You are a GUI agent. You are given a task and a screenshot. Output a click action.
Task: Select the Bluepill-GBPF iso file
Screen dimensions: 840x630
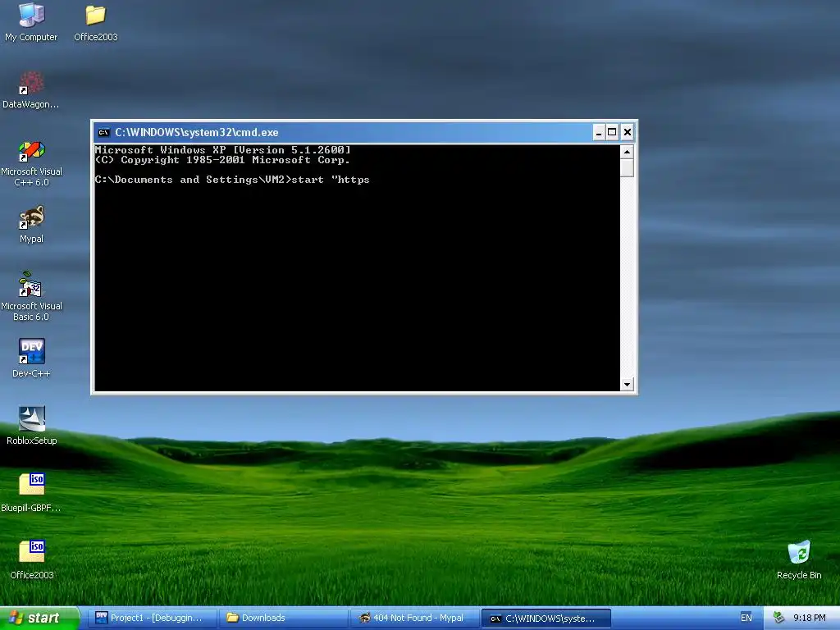(x=31, y=492)
